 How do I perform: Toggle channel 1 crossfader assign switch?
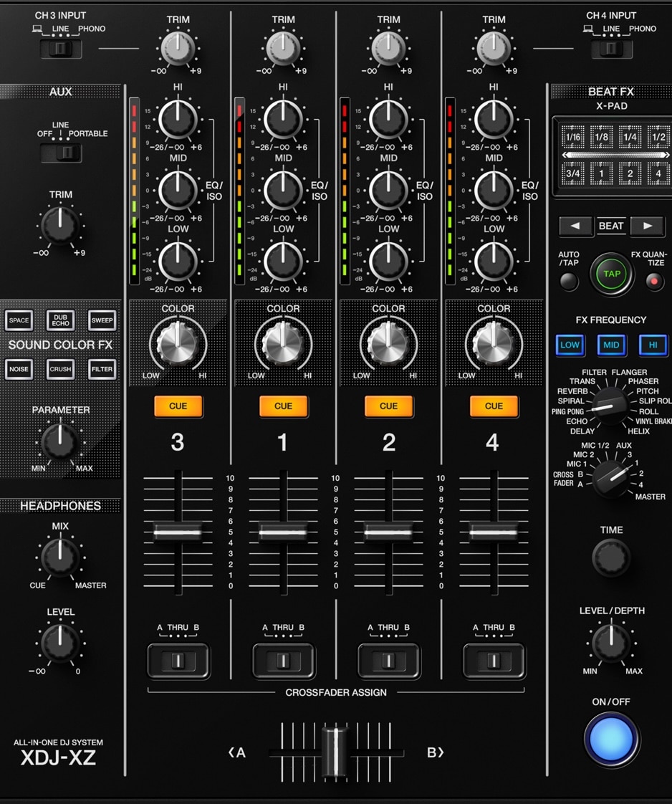tap(283, 660)
